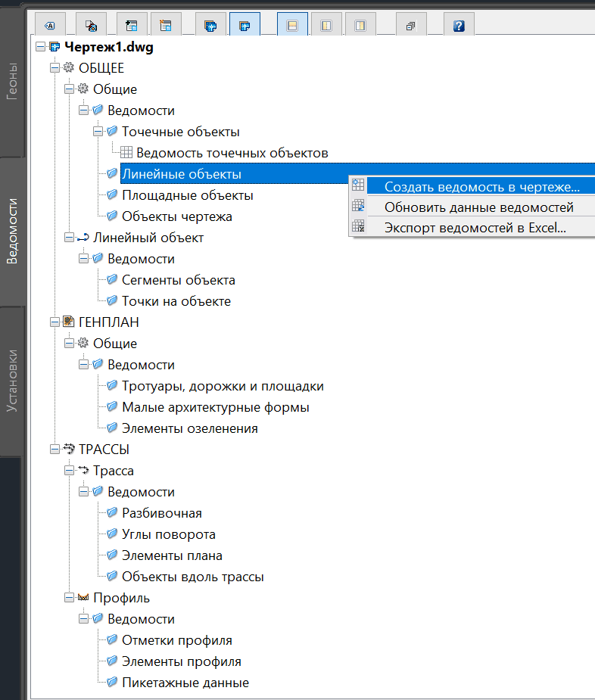Screen dimensions: 595x700
Task: Collapse the Профиль tree node
Action: [x=69, y=598]
